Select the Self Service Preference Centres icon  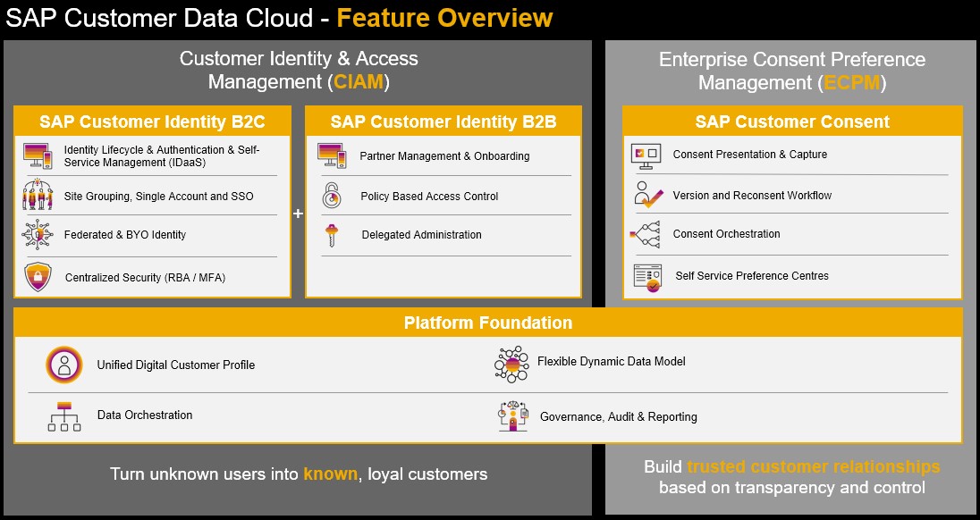[x=647, y=276]
